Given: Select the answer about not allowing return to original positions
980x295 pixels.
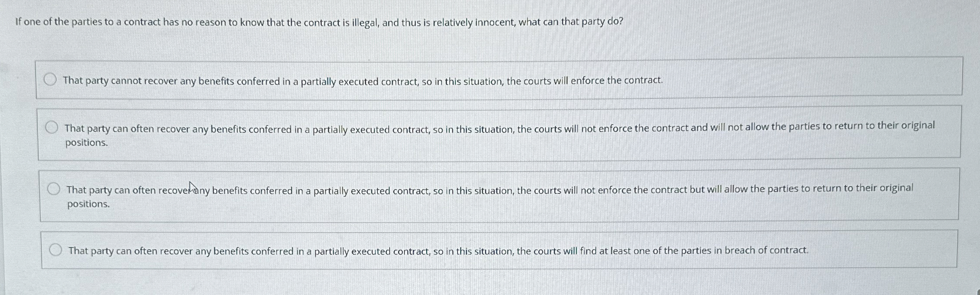Looking at the screenshot, I should [x=53, y=127].
